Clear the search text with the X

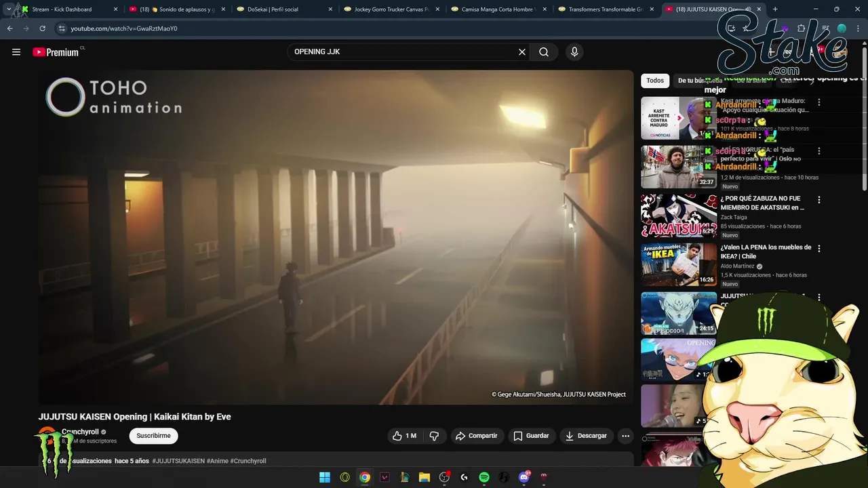tap(522, 52)
